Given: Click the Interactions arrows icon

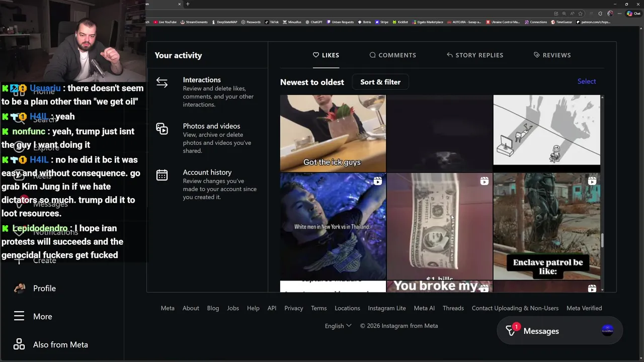Looking at the screenshot, I should click(162, 82).
